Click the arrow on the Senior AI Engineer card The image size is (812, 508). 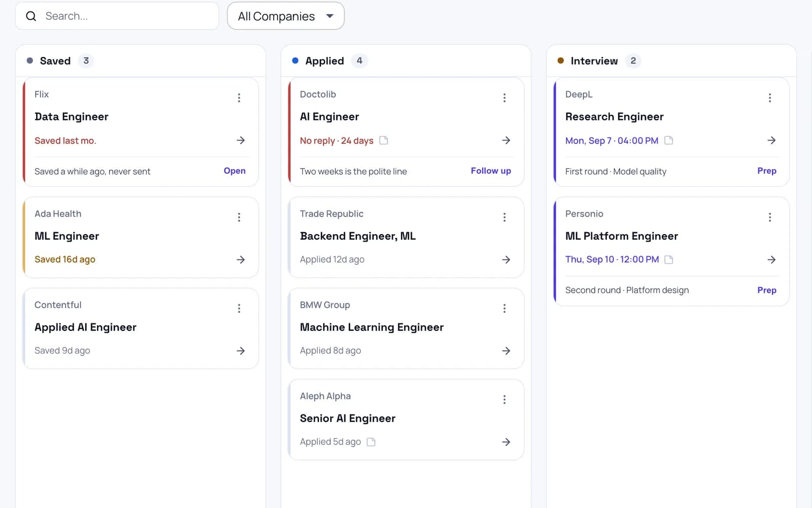506,442
